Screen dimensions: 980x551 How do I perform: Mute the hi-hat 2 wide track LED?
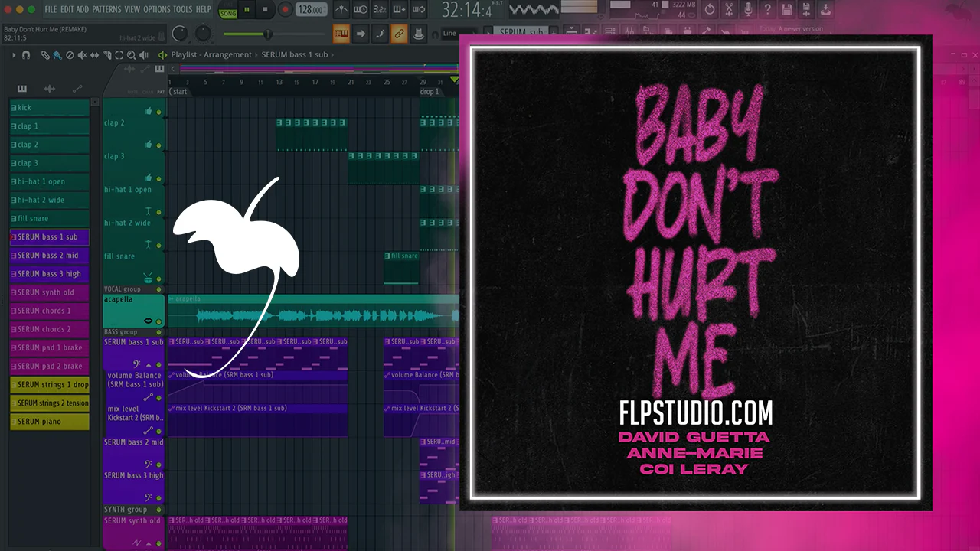pyautogui.click(x=159, y=245)
